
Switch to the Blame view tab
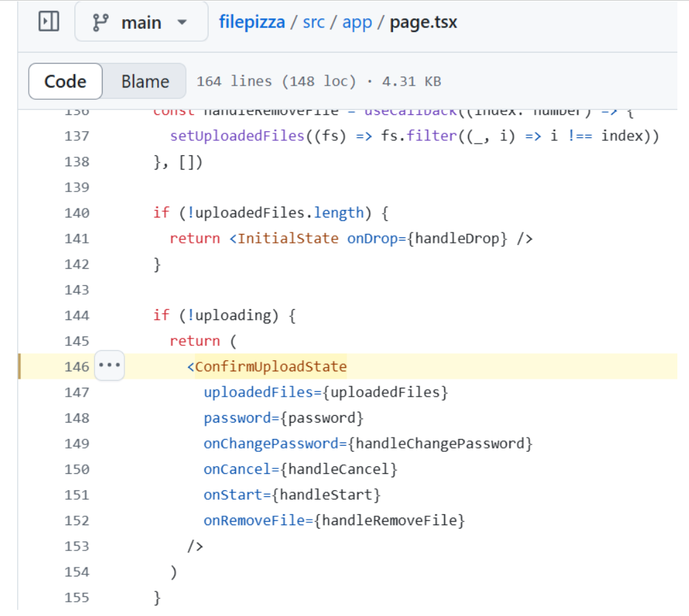(x=145, y=81)
